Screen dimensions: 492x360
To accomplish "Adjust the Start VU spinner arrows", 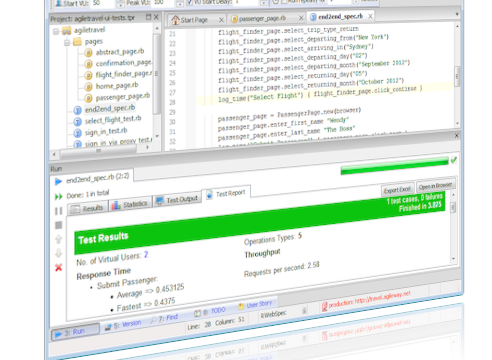I will tap(120, 4).
